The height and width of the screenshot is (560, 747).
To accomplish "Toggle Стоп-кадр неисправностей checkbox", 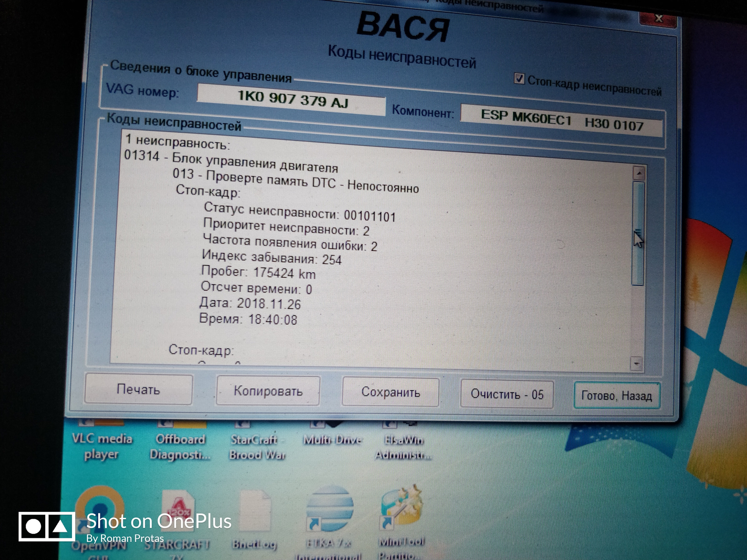I will [519, 79].
